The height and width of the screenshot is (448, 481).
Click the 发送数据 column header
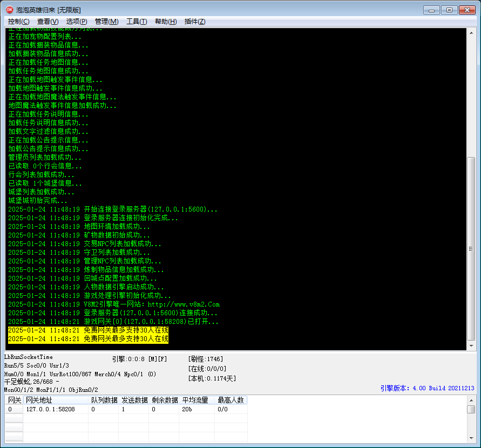134,400
